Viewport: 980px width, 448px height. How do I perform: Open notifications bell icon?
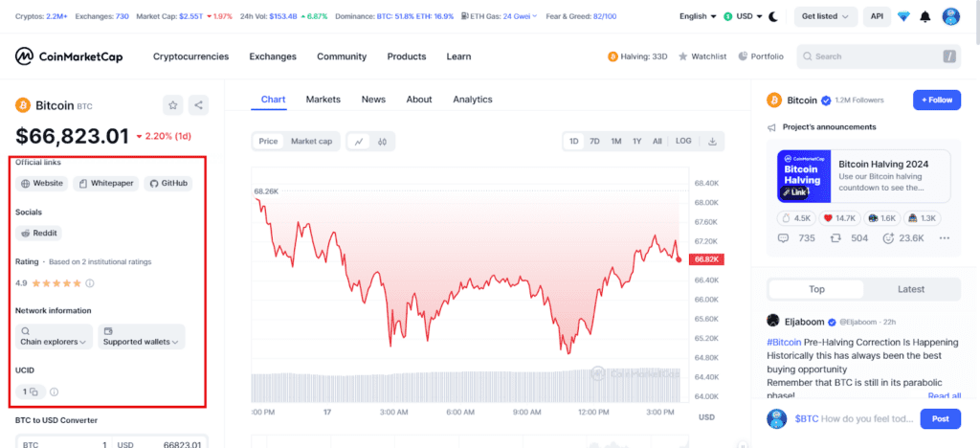tap(925, 17)
